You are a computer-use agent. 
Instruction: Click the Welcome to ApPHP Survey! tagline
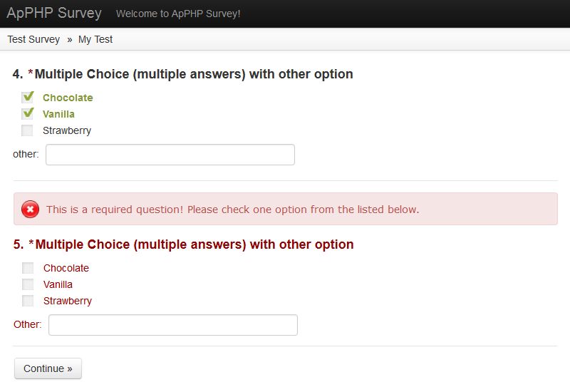pyautogui.click(x=178, y=14)
